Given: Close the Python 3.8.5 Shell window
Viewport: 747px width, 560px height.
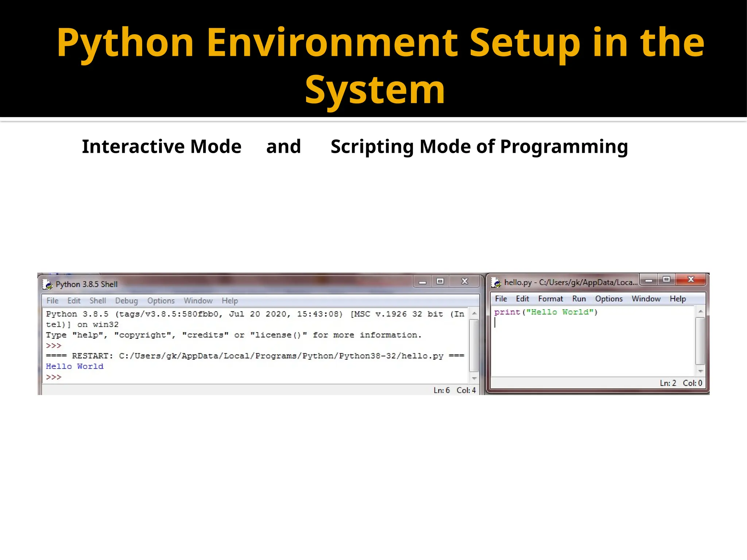Looking at the screenshot, I should [464, 281].
